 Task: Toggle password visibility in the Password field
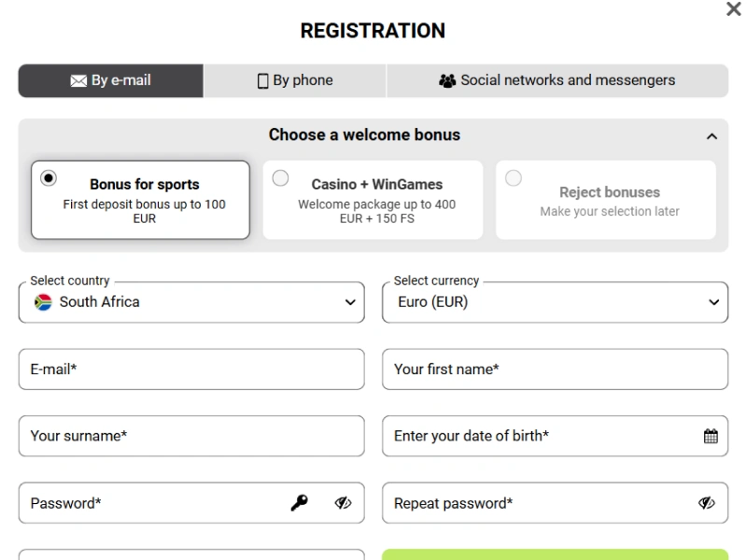[x=343, y=502]
